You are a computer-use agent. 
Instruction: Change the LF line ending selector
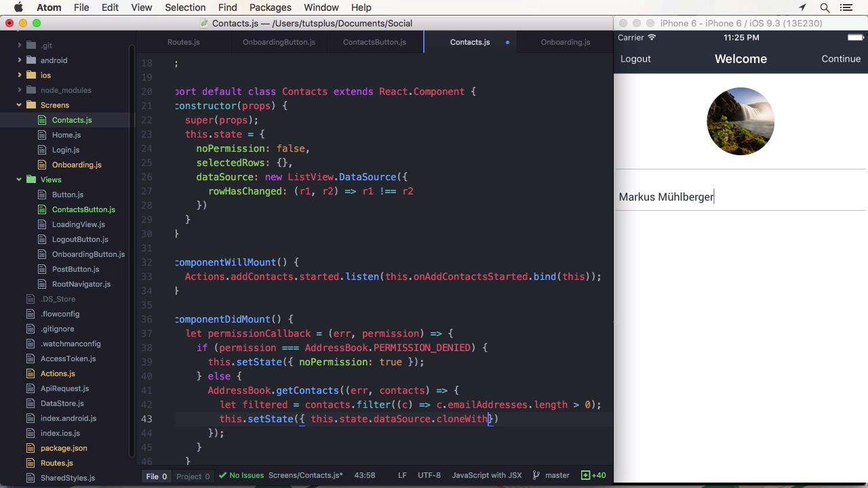402,476
